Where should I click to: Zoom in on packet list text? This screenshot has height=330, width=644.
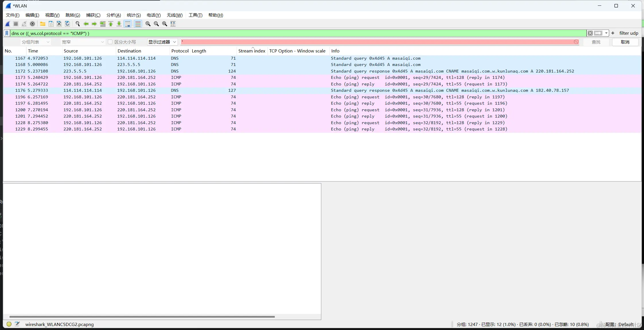point(148,24)
